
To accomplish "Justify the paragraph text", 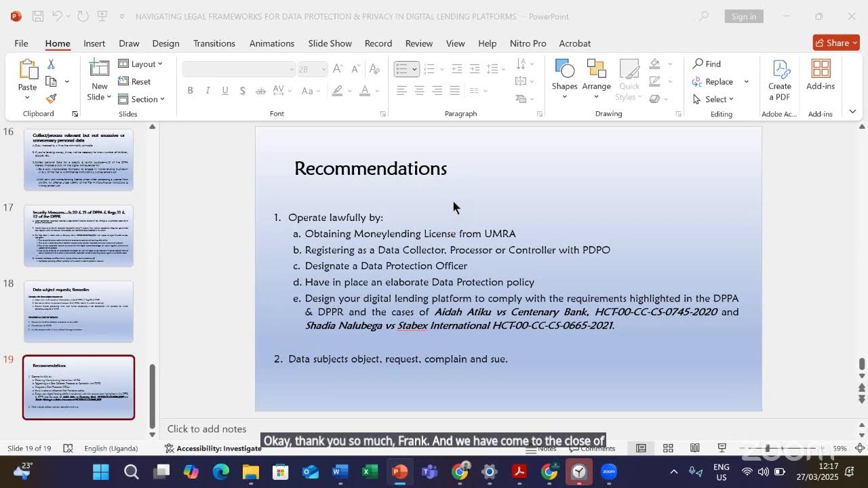I will pyautogui.click(x=454, y=91).
